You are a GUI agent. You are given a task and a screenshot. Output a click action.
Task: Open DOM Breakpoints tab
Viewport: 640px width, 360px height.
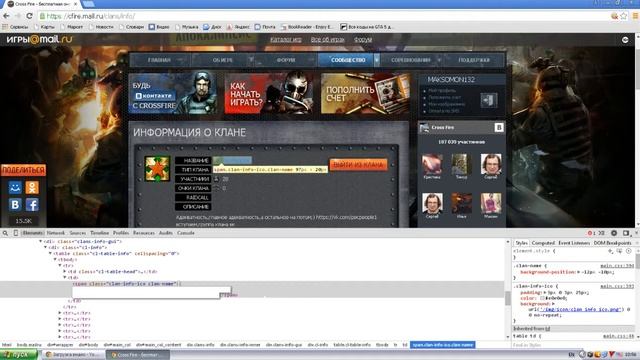click(612, 243)
